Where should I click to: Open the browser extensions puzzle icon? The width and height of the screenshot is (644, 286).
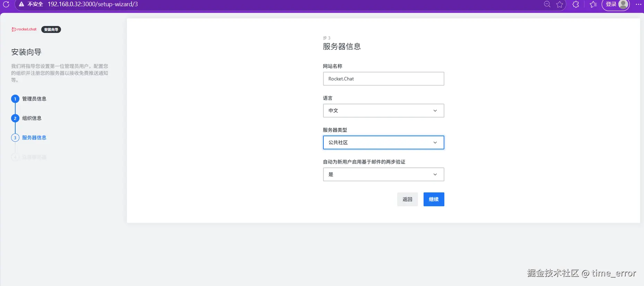tap(576, 4)
